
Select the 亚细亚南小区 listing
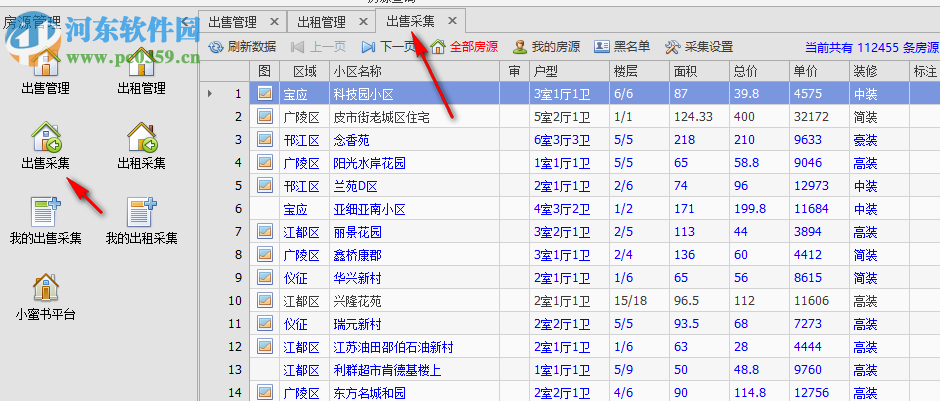pos(369,209)
